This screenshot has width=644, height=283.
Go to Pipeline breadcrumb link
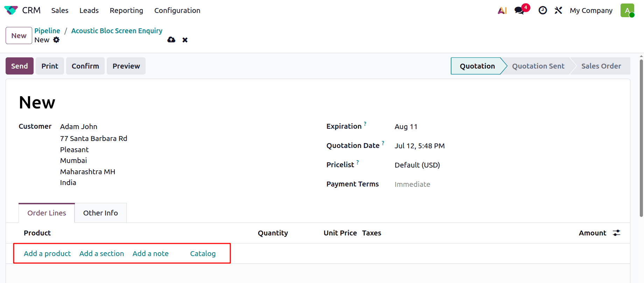click(x=47, y=31)
